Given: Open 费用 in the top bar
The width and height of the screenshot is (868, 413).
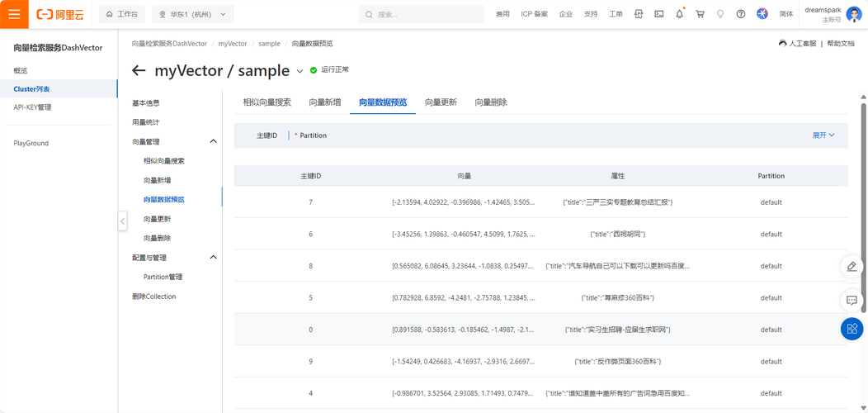Looking at the screenshot, I should (x=502, y=14).
